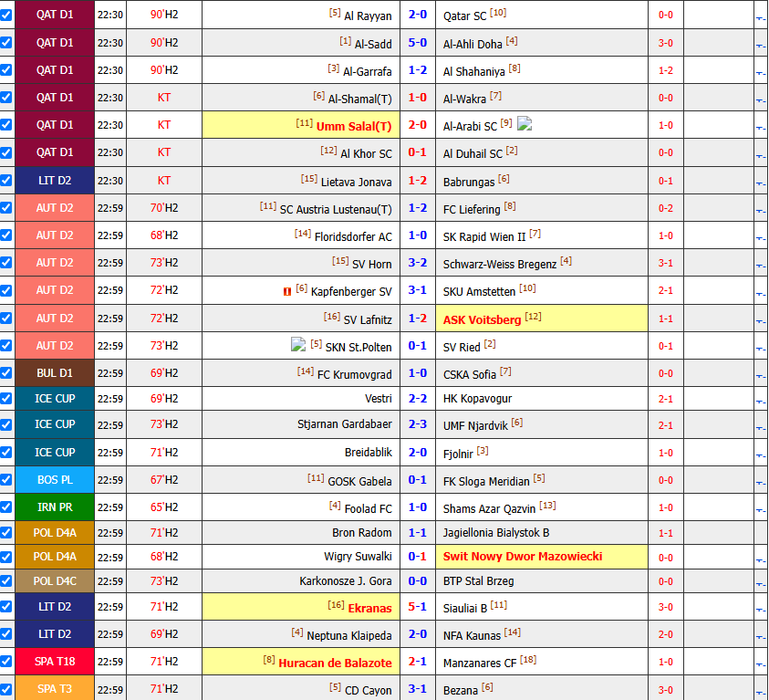Toggle the checkbox in the Ekranas row
The image size is (769, 700).
click(5, 607)
